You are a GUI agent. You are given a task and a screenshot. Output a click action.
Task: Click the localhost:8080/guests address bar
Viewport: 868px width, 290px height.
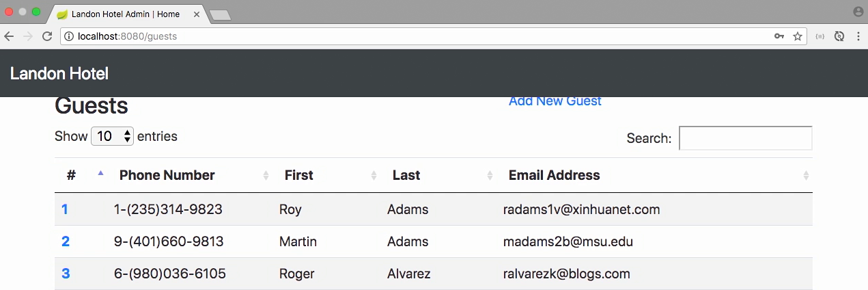pos(417,36)
